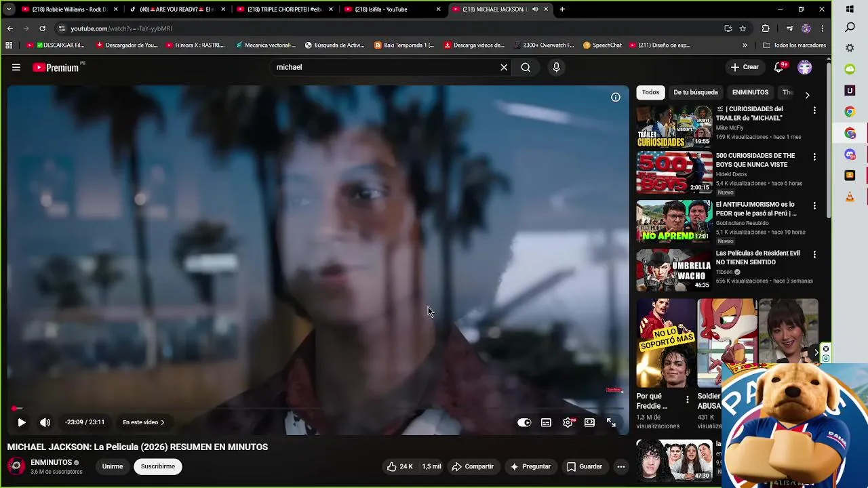Image resolution: width=868 pixels, height=488 pixels.
Task: Open the YouTube account avatar menu
Action: tap(805, 67)
